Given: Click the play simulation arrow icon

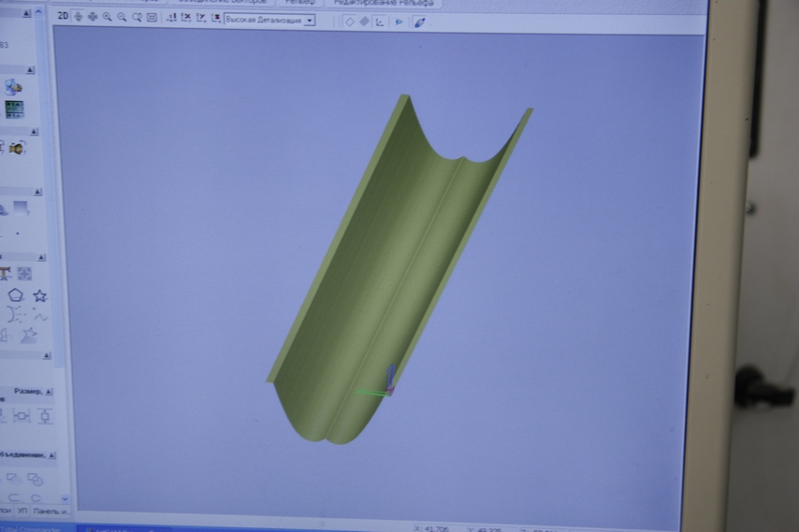Looking at the screenshot, I should tap(399, 22).
